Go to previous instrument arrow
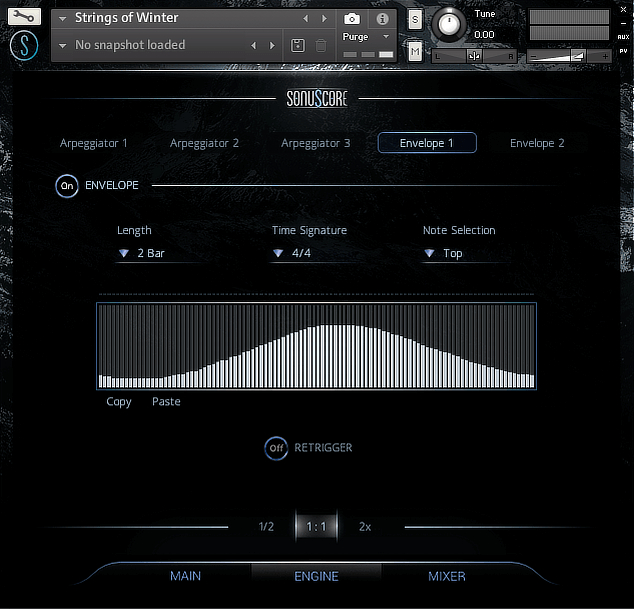The image size is (634, 609). [x=306, y=19]
